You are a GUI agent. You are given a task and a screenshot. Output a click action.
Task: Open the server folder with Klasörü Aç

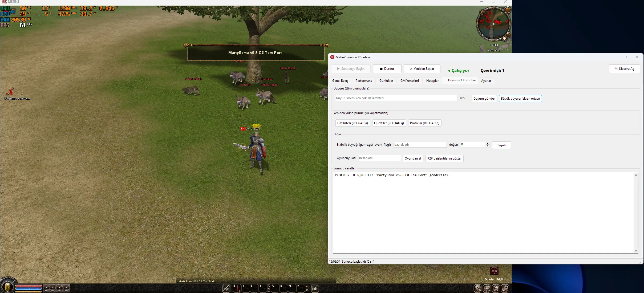[624, 69]
